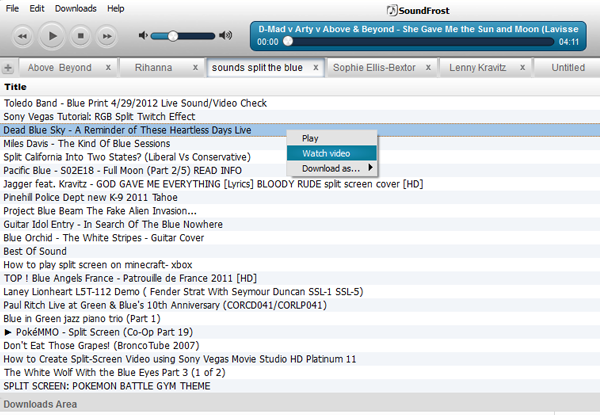
Task: Open the File menu
Action: click(12, 8)
